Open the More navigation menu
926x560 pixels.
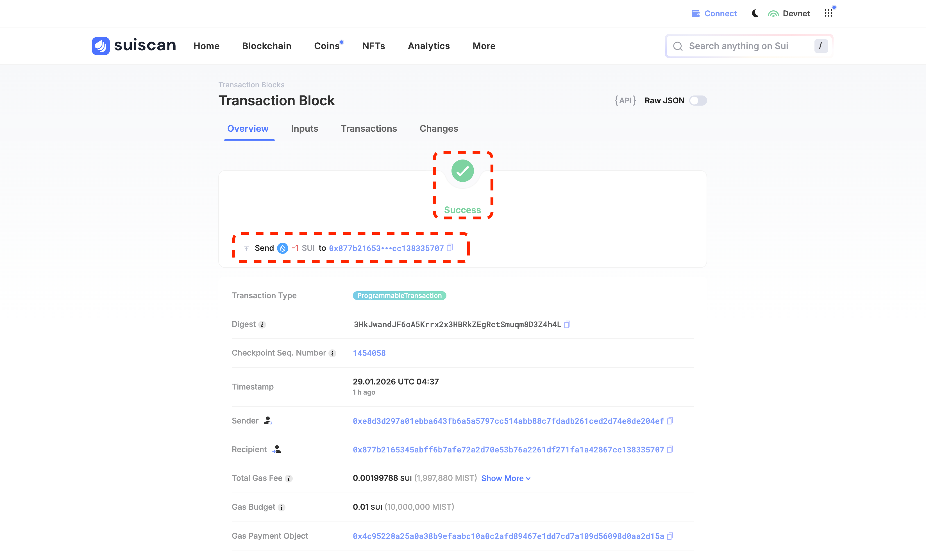tap(484, 46)
